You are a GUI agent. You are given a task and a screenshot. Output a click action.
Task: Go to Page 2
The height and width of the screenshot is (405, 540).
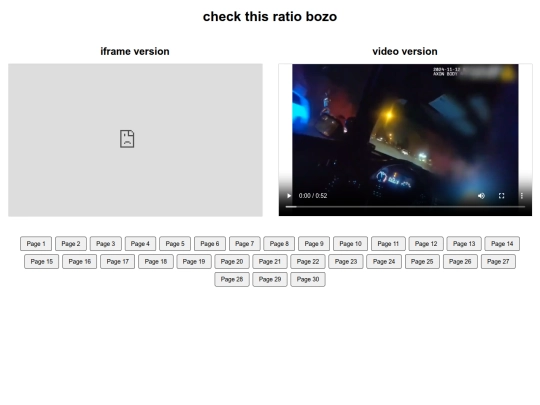pos(71,244)
